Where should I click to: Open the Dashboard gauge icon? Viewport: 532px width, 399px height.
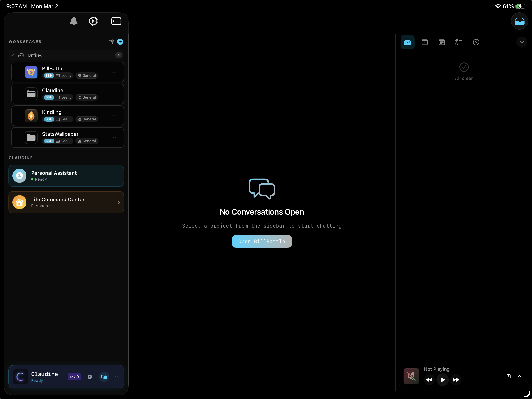pyautogui.click(x=476, y=42)
